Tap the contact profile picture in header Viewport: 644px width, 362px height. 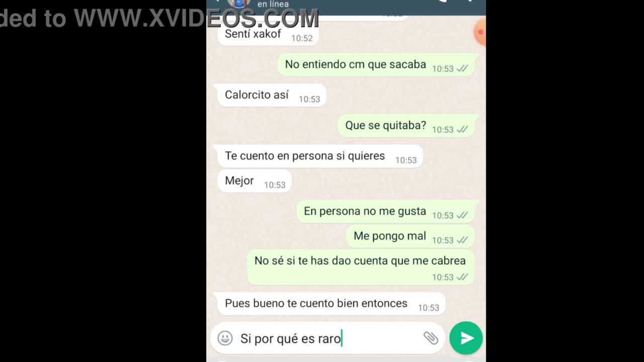coord(239,3)
